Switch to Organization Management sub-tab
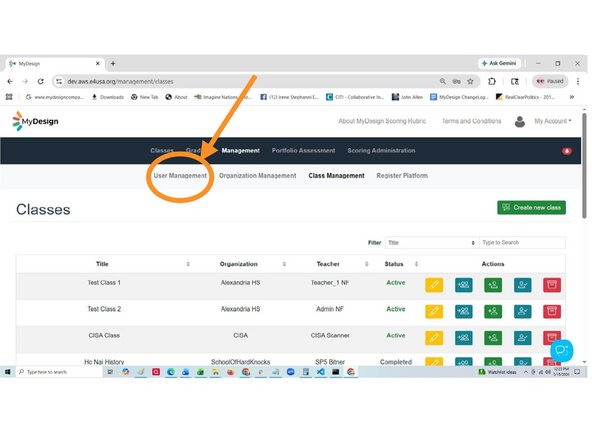 coord(257,176)
